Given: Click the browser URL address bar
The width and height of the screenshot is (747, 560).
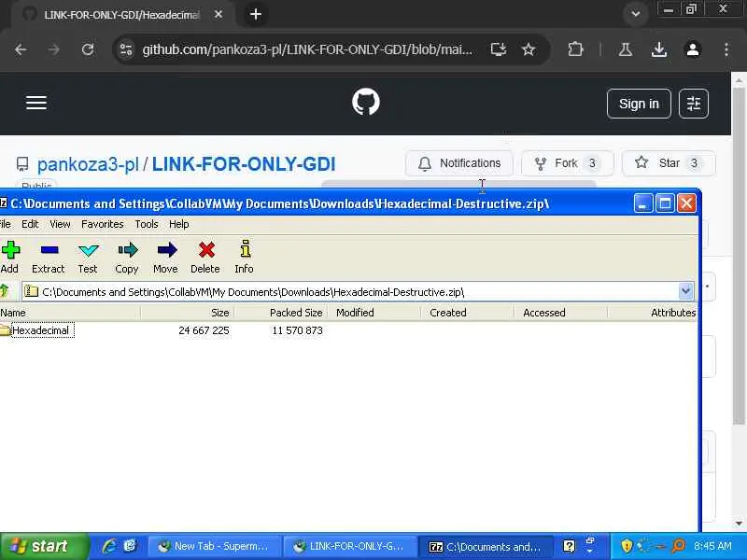Looking at the screenshot, I should tap(307, 49).
